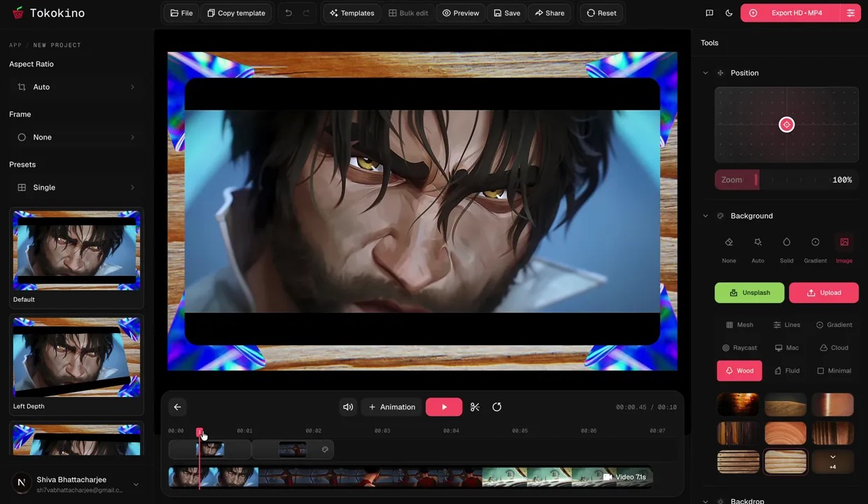Choose Lines background category
The image size is (868, 504).
coord(787,325)
